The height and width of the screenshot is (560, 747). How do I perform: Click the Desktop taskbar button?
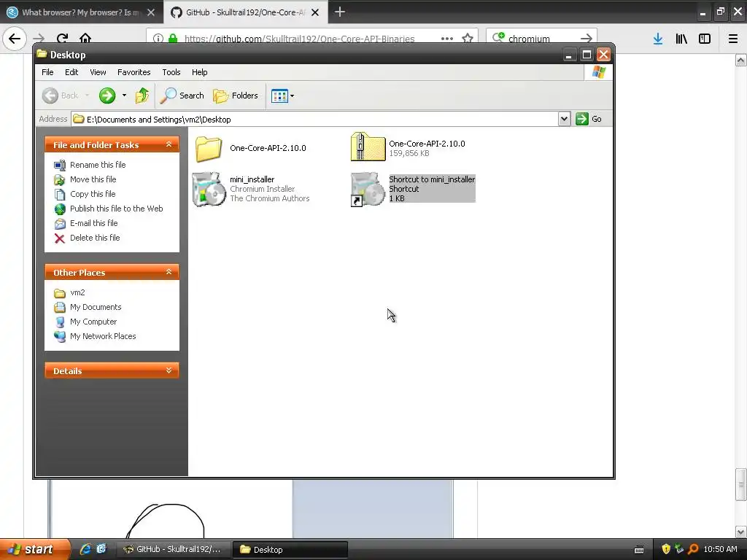tap(290, 549)
